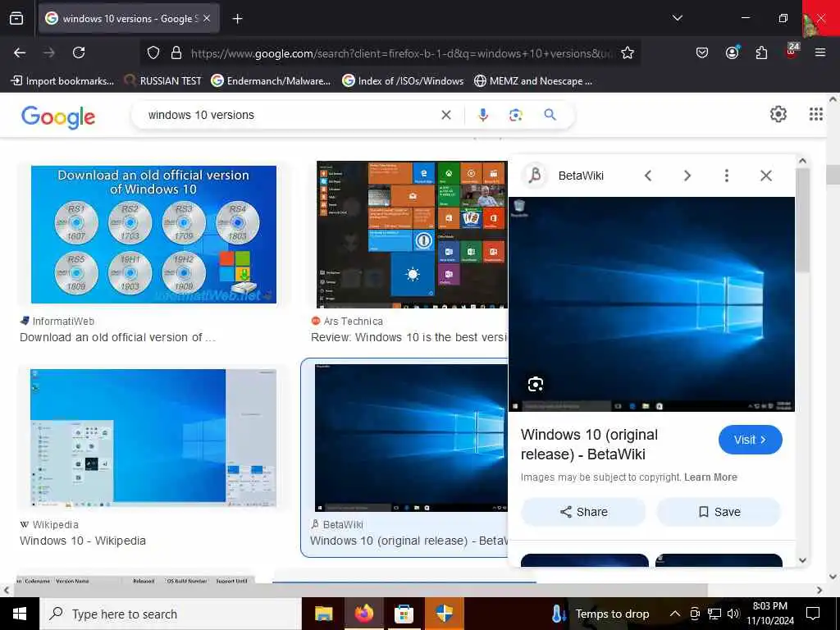
Task: Click the taskbar Type here to search box
Action: (171, 614)
